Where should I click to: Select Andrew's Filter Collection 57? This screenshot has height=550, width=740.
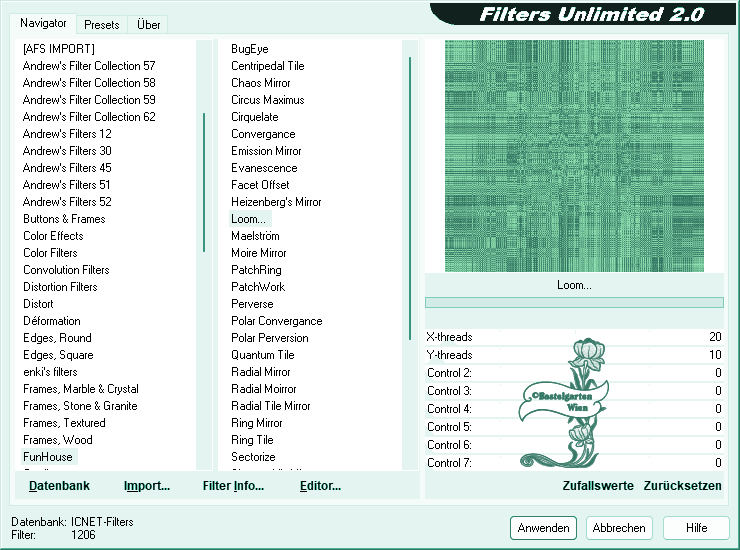89,66
